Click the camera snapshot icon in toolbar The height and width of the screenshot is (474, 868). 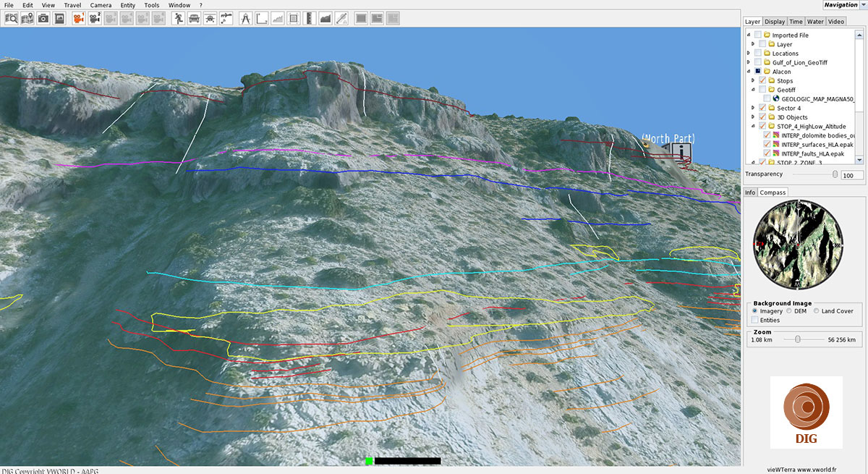pos(43,18)
